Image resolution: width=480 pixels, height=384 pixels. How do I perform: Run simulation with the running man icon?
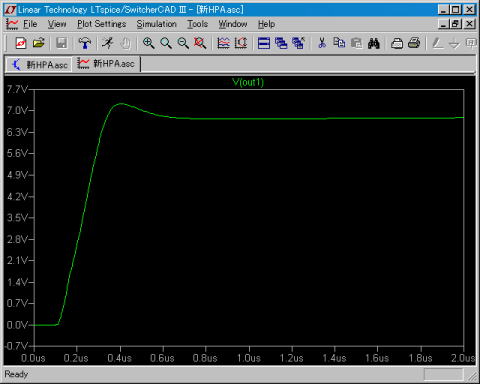point(107,43)
